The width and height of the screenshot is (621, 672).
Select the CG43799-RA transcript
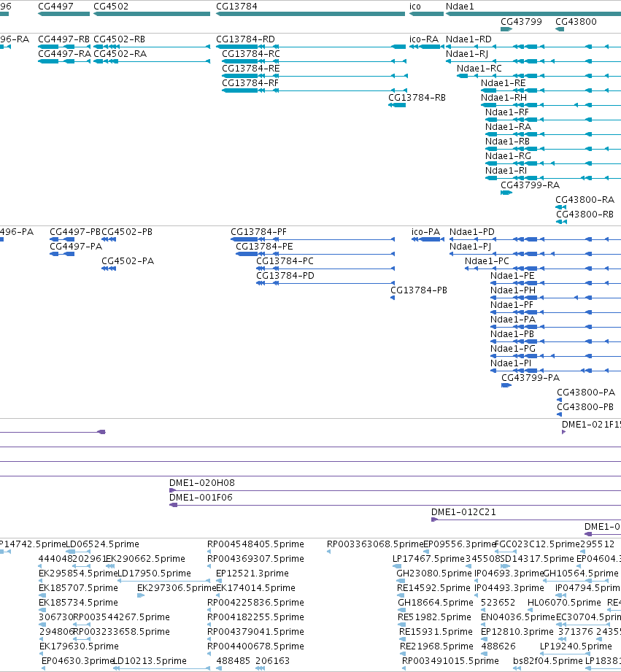(506, 193)
